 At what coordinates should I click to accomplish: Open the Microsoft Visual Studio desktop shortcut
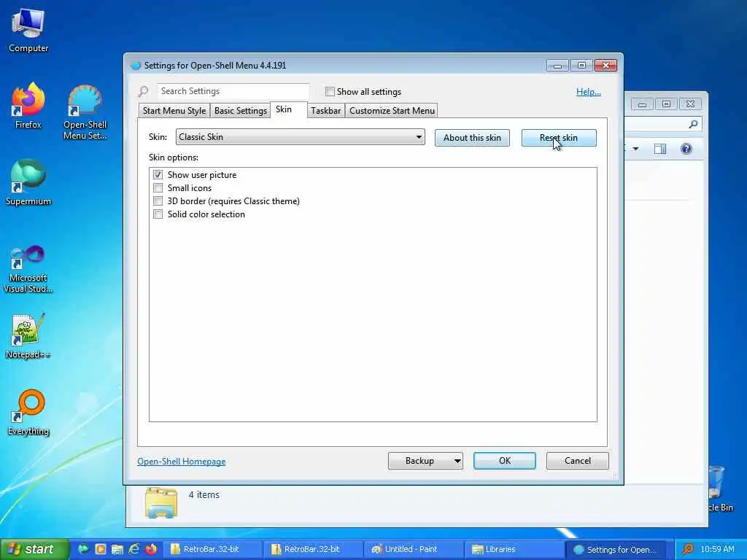[x=28, y=269]
